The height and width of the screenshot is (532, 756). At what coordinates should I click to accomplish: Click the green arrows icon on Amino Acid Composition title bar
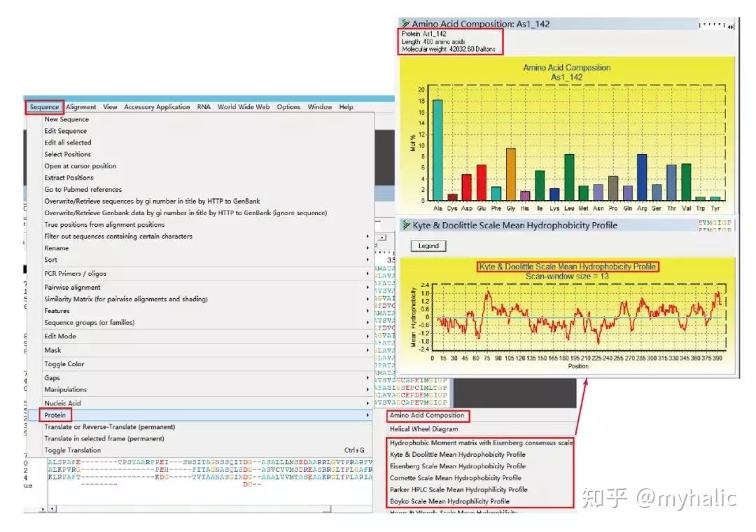[406, 23]
